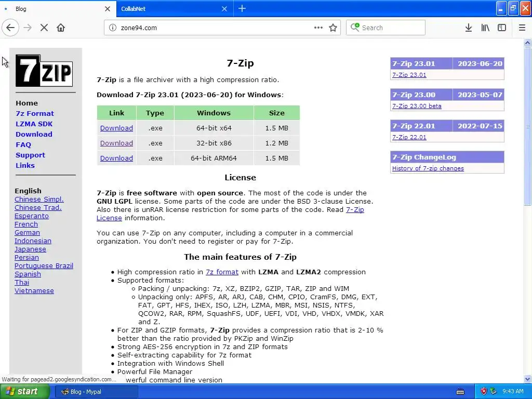Switch language to German

(x=27, y=232)
